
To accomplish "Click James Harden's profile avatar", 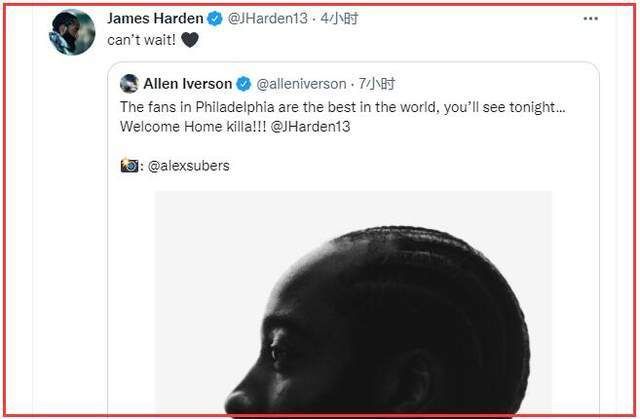I will click(72, 32).
